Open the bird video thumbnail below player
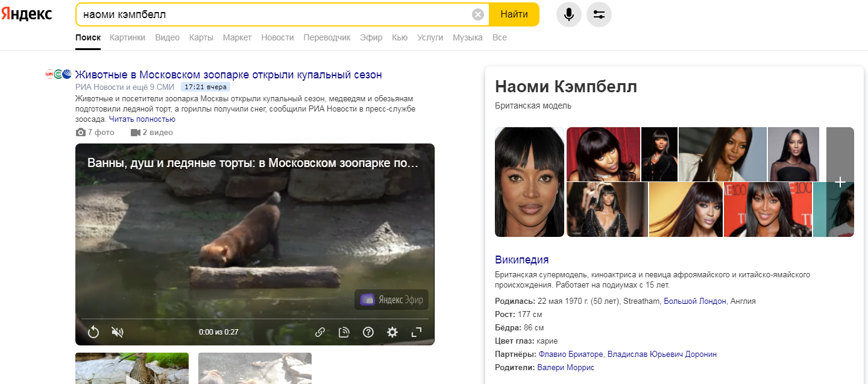 [x=132, y=368]
